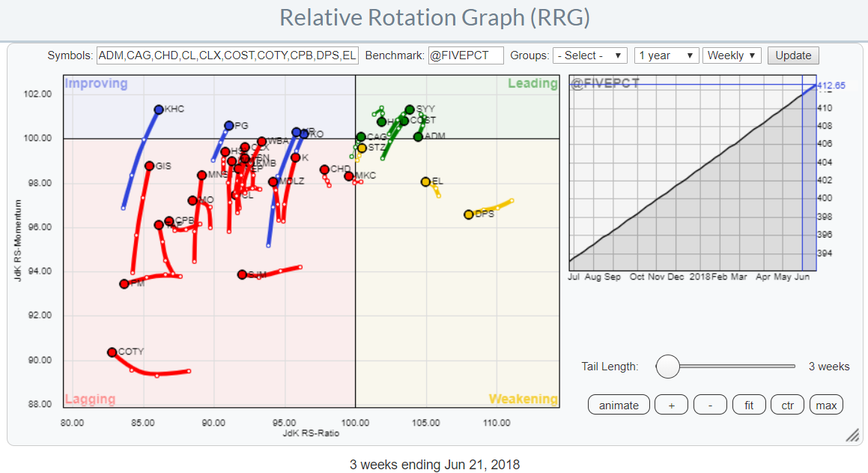The height and width of the screenshot is (473, 868).
Task: Click the KHC data point marker
Action: (x=159, y=109)
